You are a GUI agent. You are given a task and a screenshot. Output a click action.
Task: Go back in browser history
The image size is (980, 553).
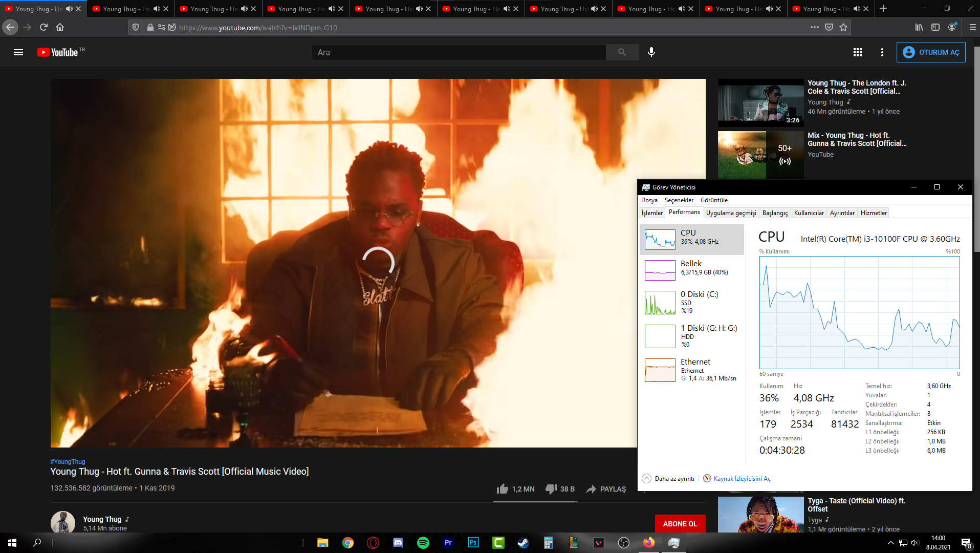pyautogui.click(x=10, y=27)
